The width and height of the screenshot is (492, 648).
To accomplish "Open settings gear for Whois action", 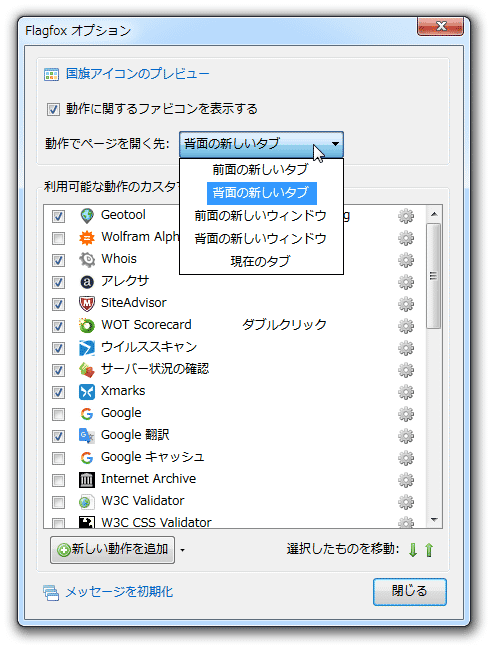I will (x=406, y=260).
